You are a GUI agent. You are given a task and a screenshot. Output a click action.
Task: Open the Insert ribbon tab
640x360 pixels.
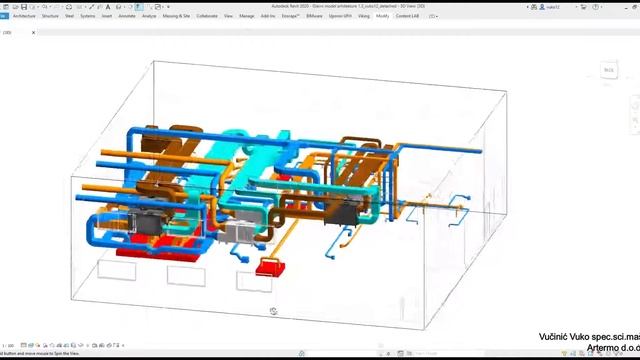(107, 16)
